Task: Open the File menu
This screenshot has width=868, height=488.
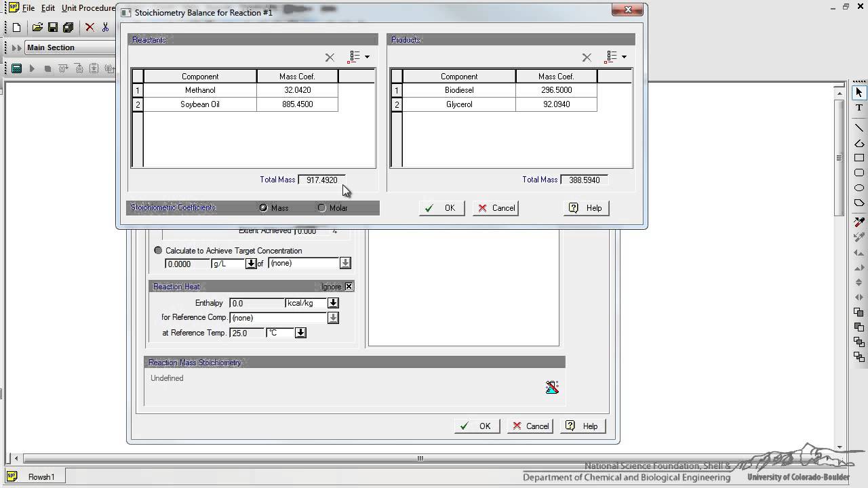Action: pos(28,8)
